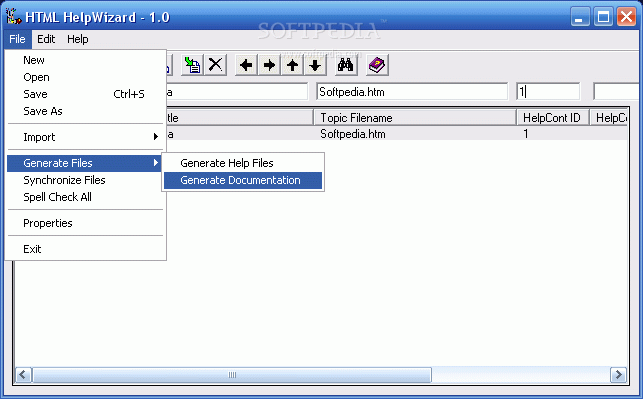
Task: Select Generate Help Files
Action: [243, 163]
